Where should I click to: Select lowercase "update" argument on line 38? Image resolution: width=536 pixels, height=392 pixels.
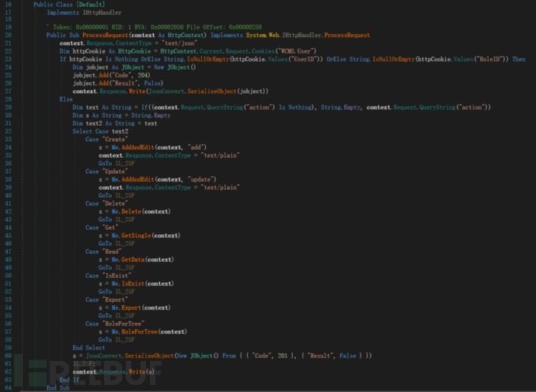[202, 179]
